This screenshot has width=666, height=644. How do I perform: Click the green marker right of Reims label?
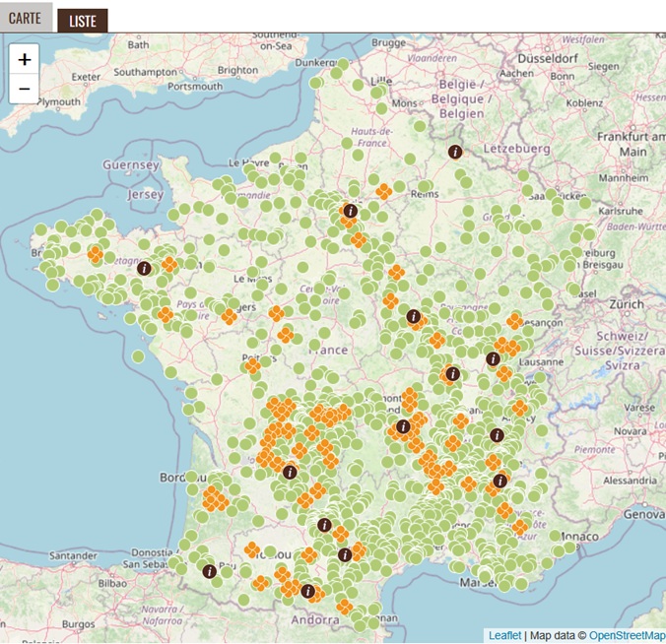coord(426,185)
